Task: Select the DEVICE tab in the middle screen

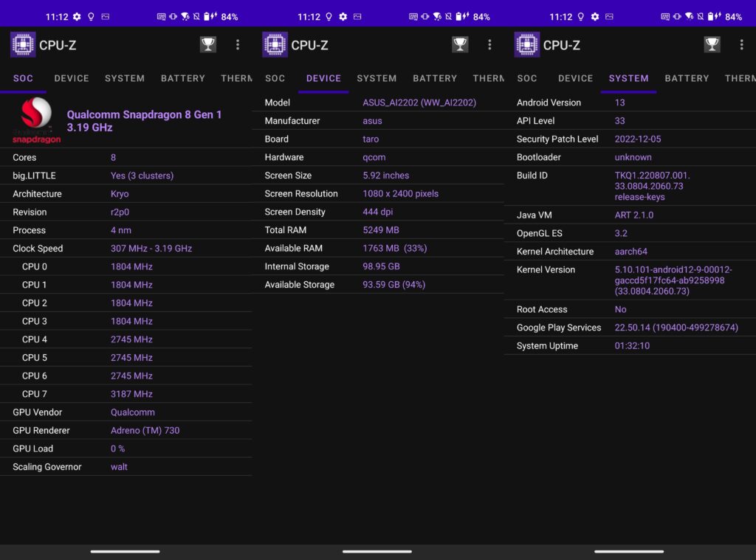Action: click(x=323, y=78)
